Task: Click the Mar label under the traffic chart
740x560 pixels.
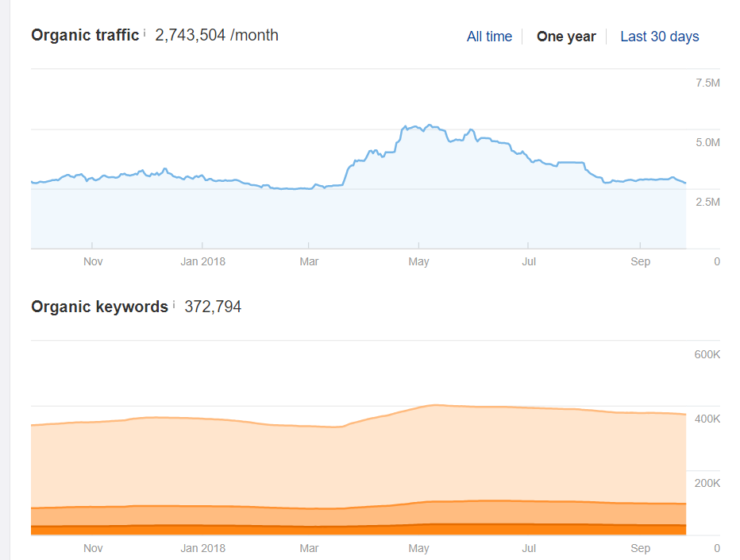Action: pyautogui.click(x=309, y=261)
